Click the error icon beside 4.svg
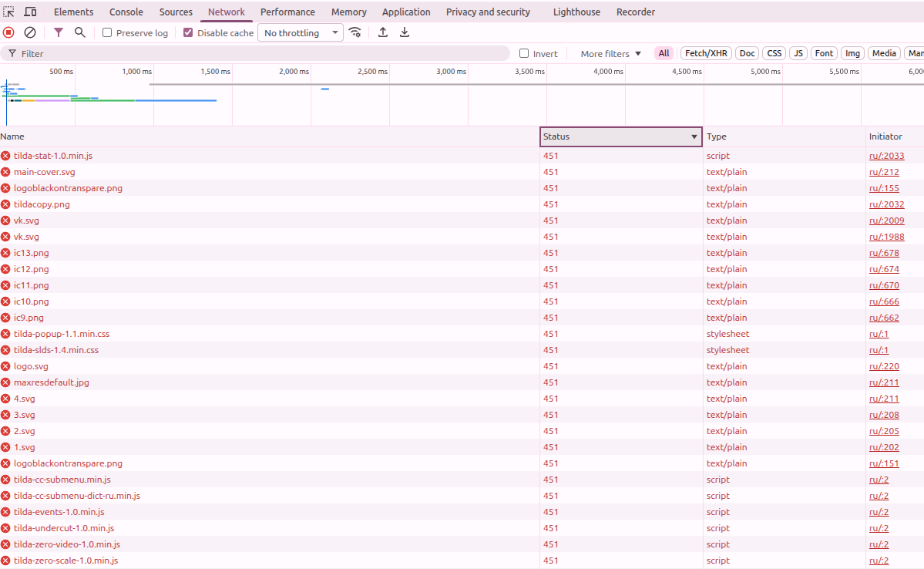This screenshot has height=569, width=924. 5,399
